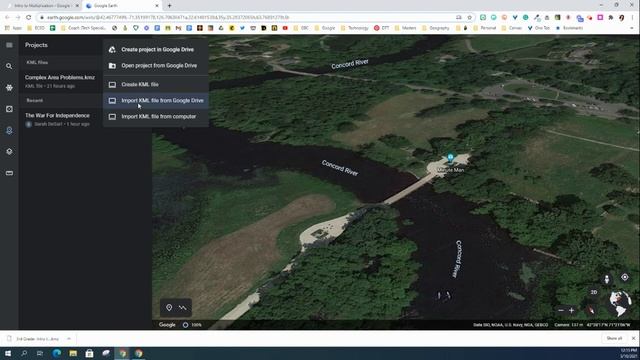Click the camera altitude status text

coord(569,325)
